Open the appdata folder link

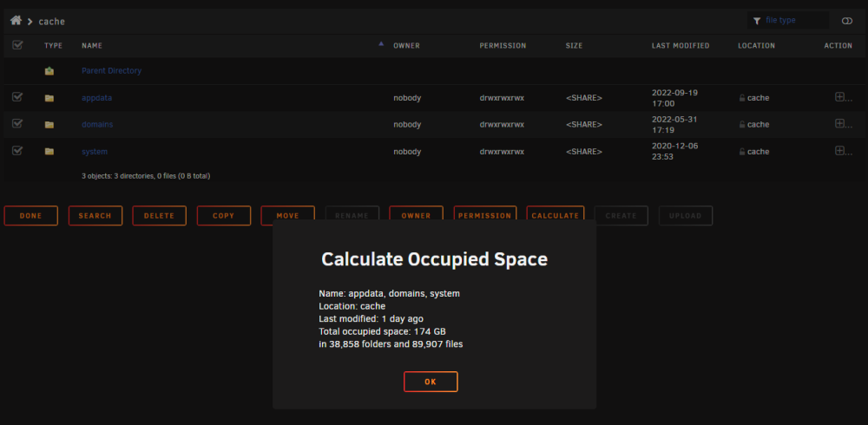(97, 98)
